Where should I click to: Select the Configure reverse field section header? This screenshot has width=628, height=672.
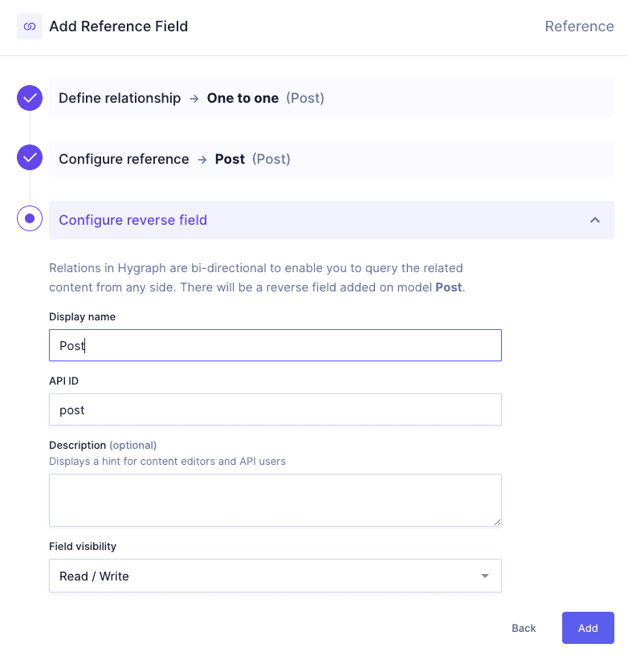pos(135,219)
